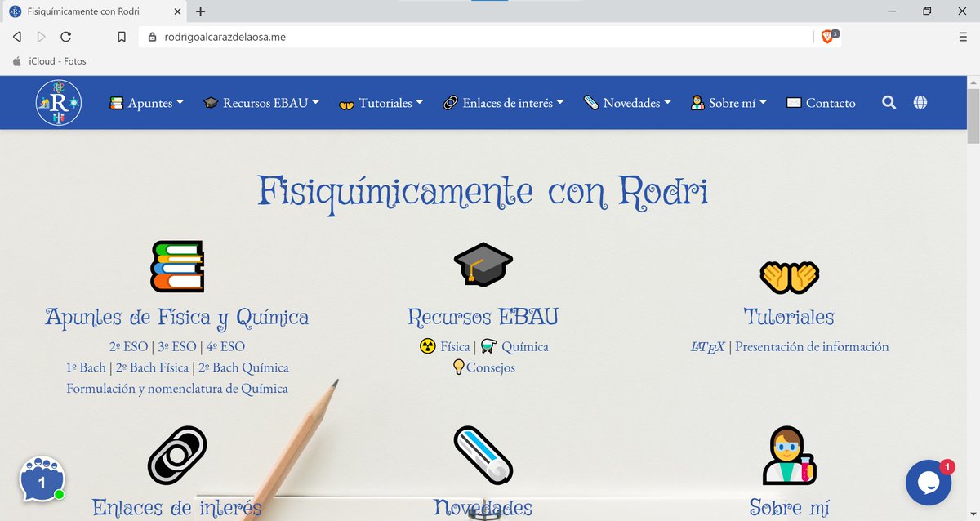Screen dimensions: 980x521
Task: Click the large open hands Tutoriales icon
Action: point(789,278)
